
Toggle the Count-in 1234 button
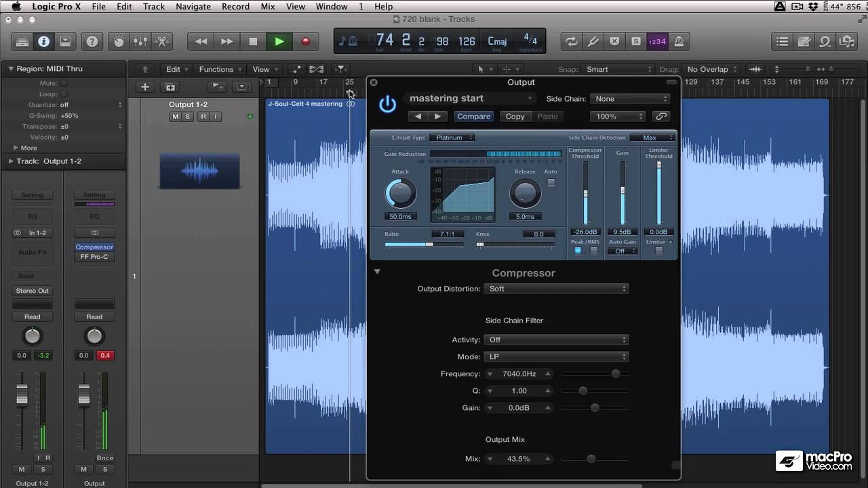(657, 41)
